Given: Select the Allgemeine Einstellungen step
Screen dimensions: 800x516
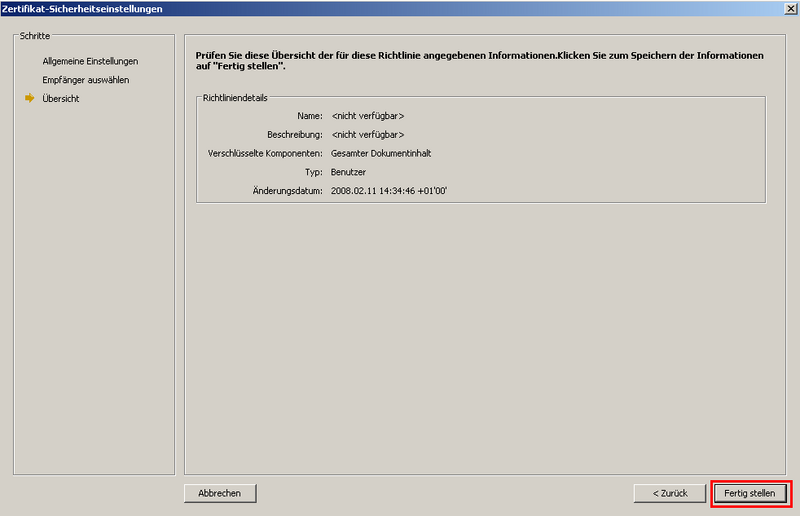Looking at the screenshot, I should 90,61.
